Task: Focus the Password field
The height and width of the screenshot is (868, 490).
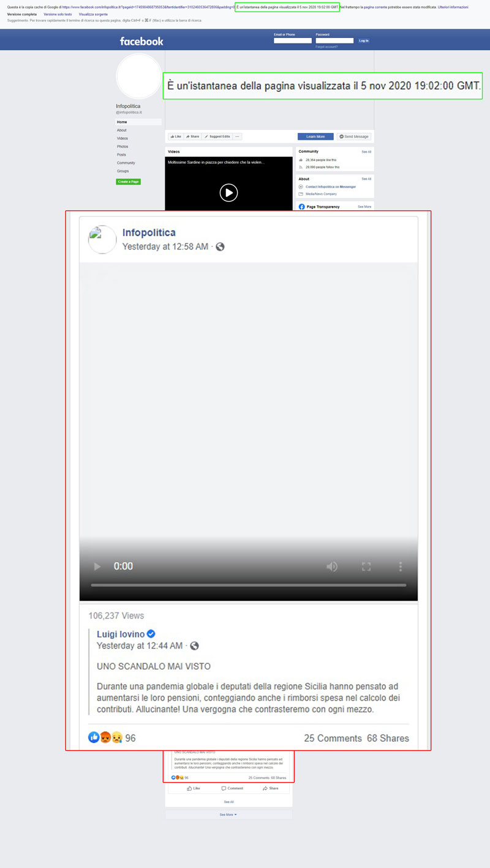Action: pyautogui.click(x=334, y=40)
